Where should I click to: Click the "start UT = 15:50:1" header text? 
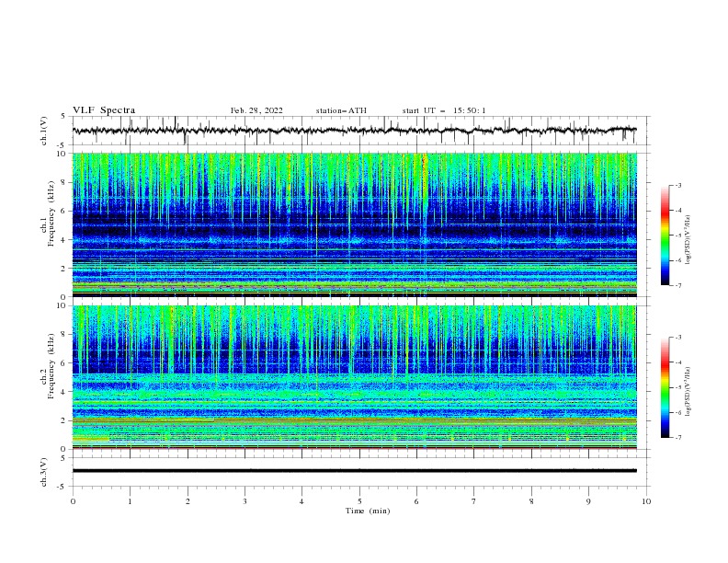pyautogui.click(x=444, y=110)
